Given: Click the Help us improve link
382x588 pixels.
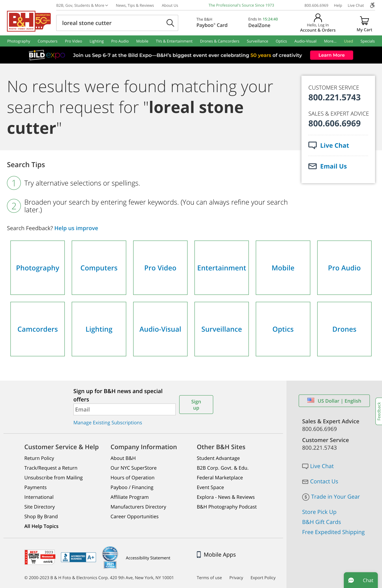Looking at the screenshot, I should (x=76, y=228).
